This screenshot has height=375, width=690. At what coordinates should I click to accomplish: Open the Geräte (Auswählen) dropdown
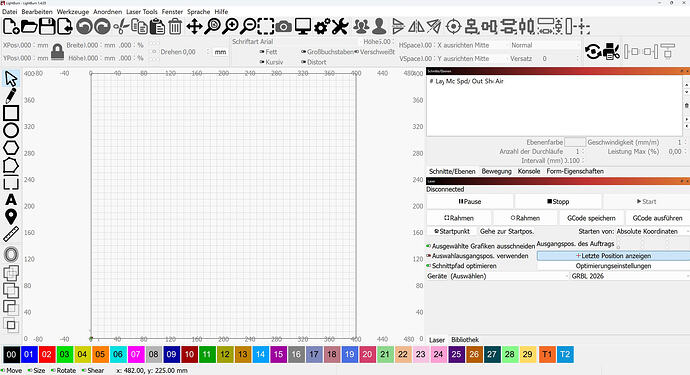tap(509, 276)
